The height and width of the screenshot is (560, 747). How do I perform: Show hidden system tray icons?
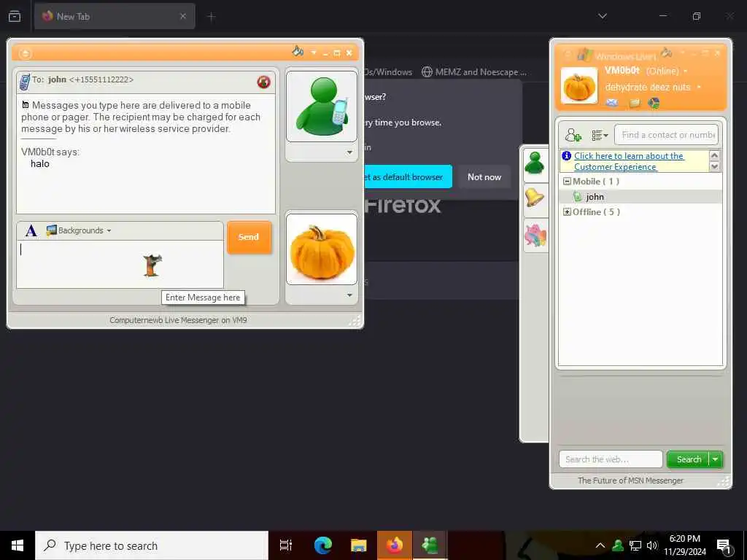point(600,545)
